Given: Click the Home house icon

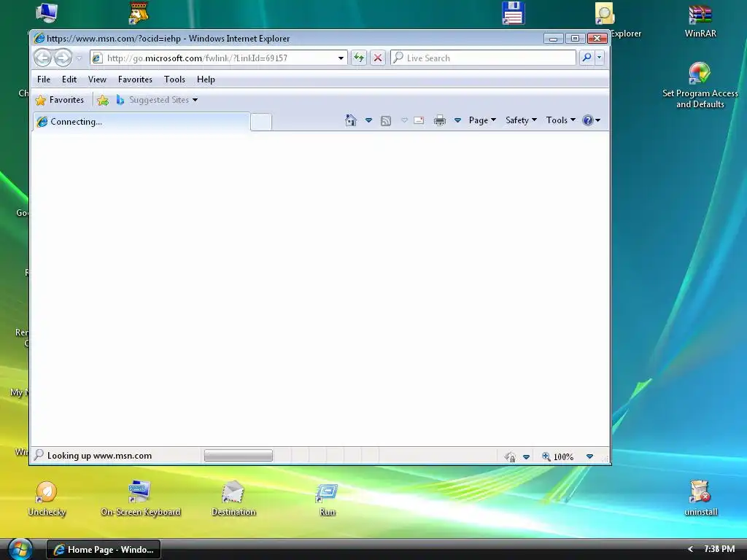Looking at the screenshot, I should 351,120.
